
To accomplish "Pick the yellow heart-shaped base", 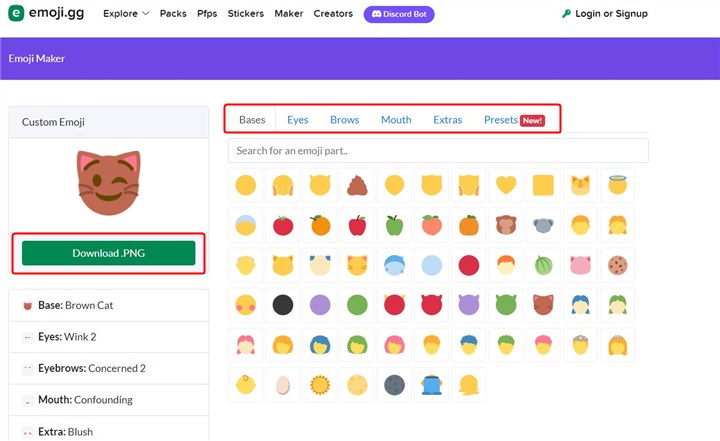I will click(x=507, y=185).
